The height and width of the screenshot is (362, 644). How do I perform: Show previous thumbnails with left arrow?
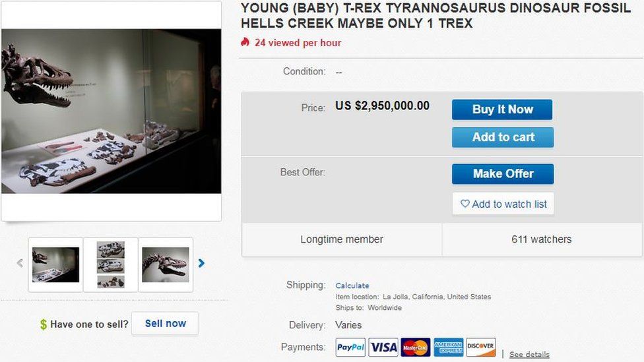[20, 263]
